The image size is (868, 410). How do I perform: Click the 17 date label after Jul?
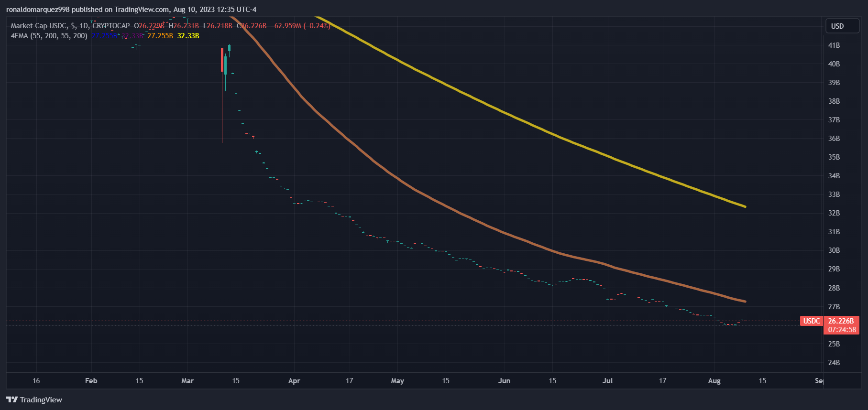662,381
